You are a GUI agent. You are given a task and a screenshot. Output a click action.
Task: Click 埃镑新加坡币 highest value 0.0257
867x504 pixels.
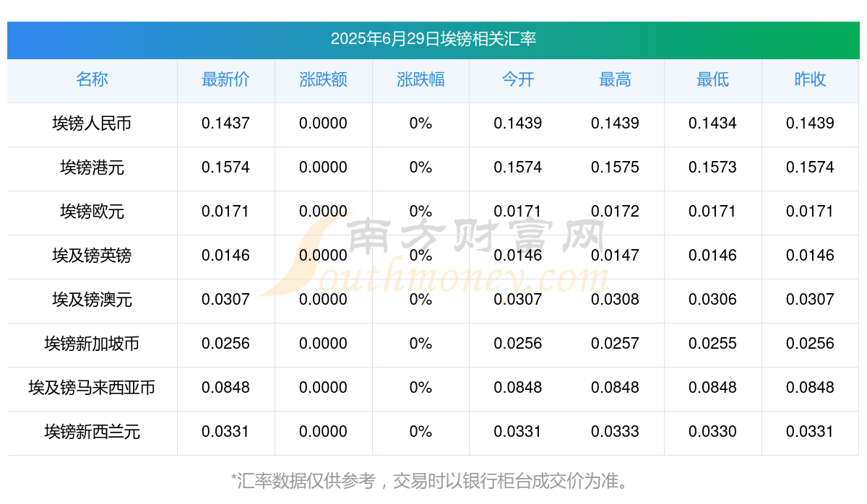point(615,344)
